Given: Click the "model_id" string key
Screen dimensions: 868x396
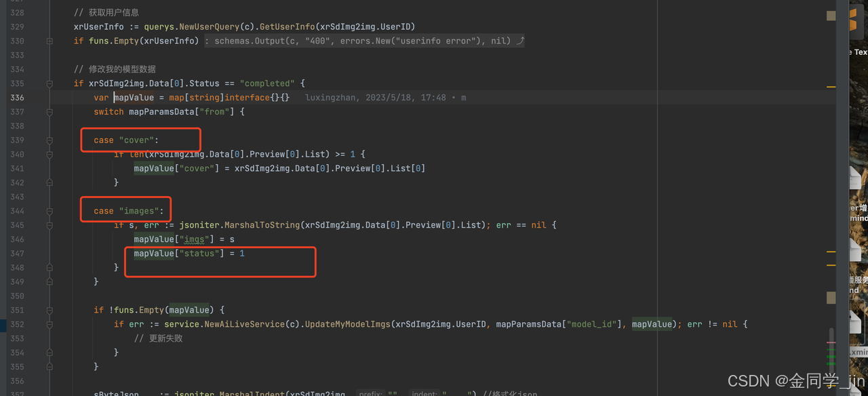Looking at the screenshot, I should [593, 324].
